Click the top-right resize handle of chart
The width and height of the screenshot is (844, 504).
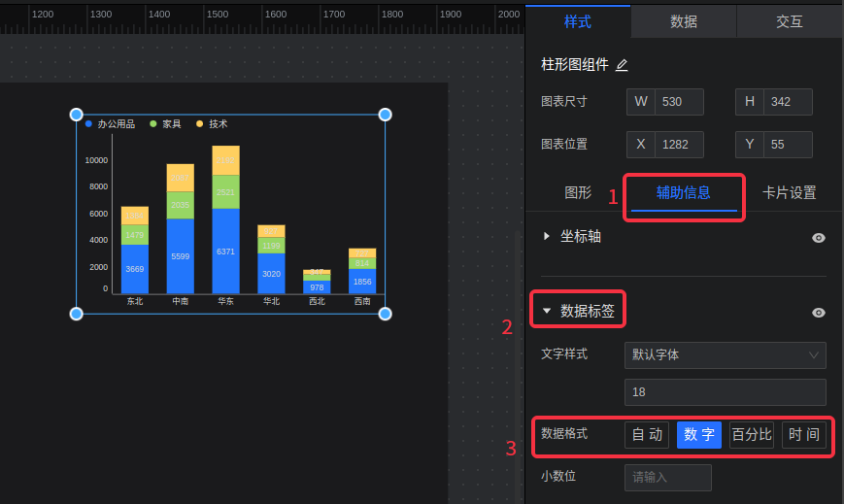(x=385, y=115)
